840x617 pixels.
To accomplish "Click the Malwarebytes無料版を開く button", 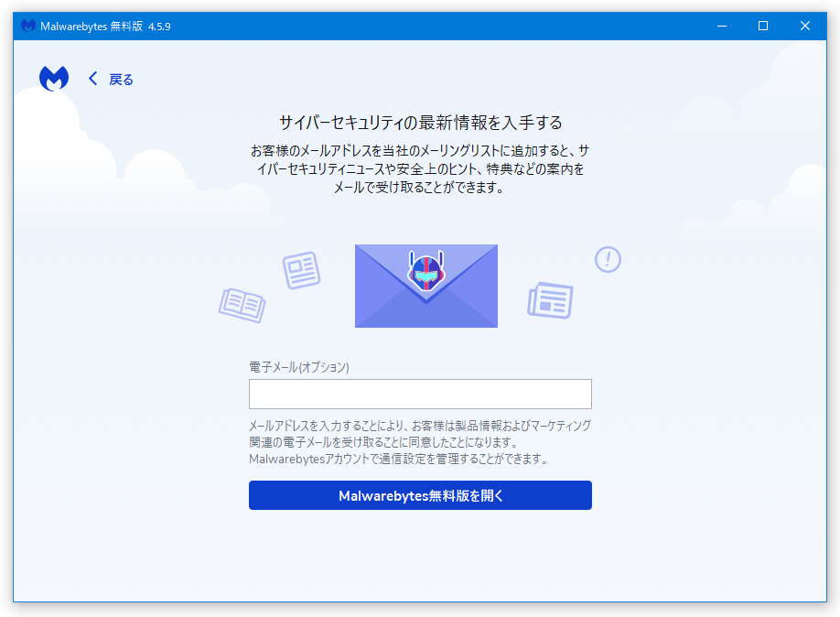I will pos(420,495).
